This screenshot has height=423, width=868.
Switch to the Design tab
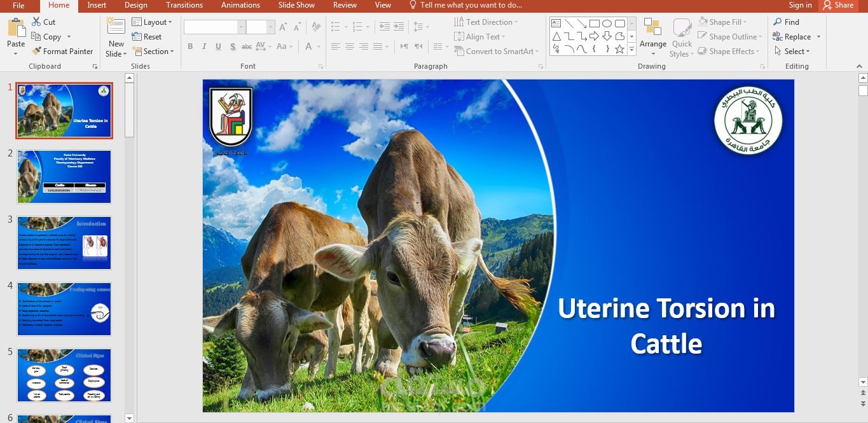point(136,5)
